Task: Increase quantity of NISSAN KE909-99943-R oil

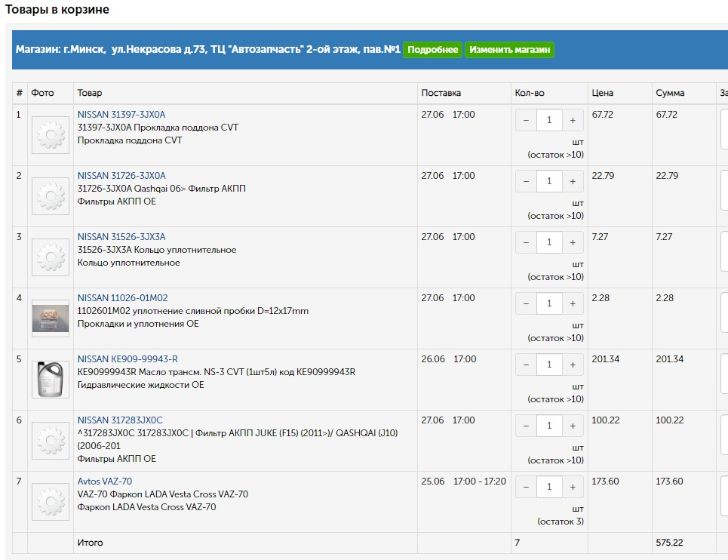Action: [x=573, y=365]
